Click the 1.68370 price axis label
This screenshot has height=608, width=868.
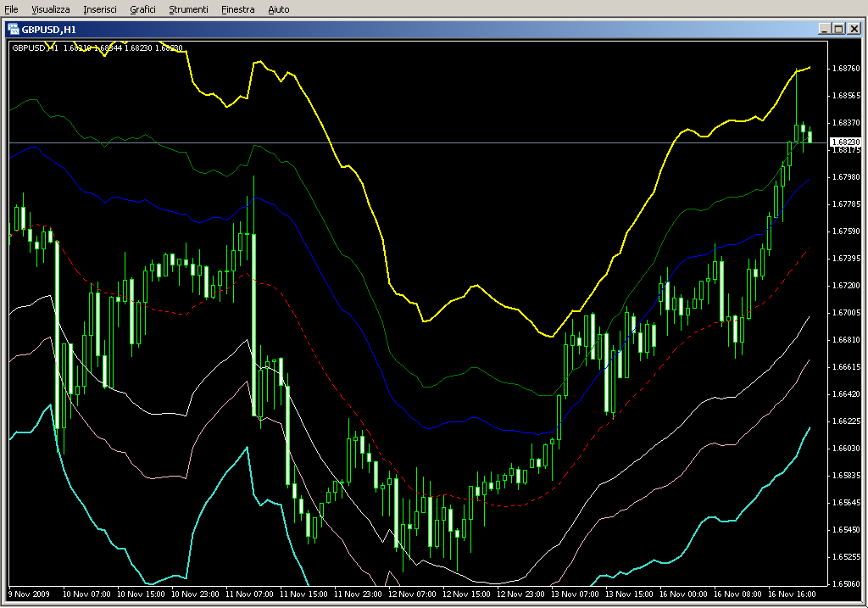[x=847, y=123]
